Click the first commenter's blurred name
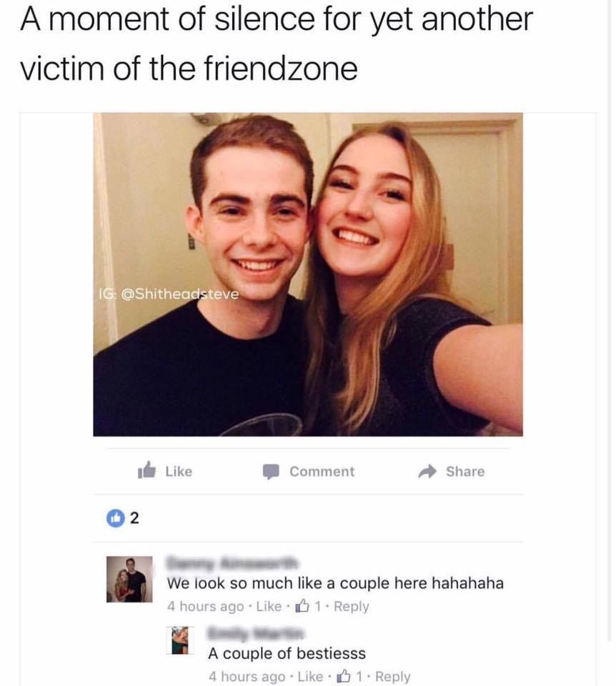This screenshot has height=686, width=616. pos(232,563)
